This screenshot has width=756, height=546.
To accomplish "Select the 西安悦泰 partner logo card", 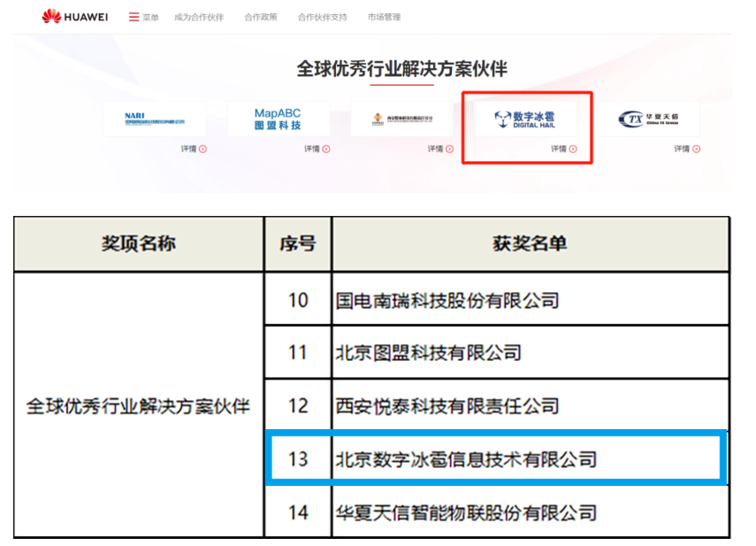I will pos(401,119).
